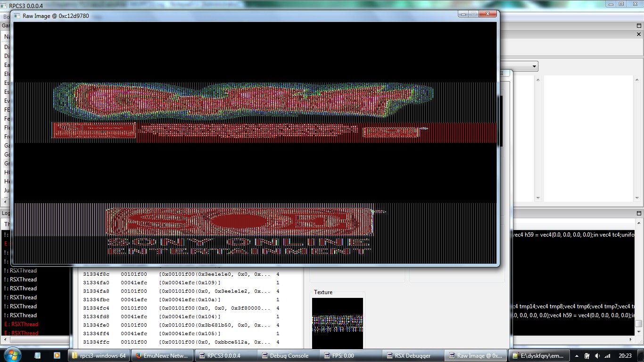Open the volume speaker tray icon
This screenshot has width=644, height=362.
click(x=597, y=356)
